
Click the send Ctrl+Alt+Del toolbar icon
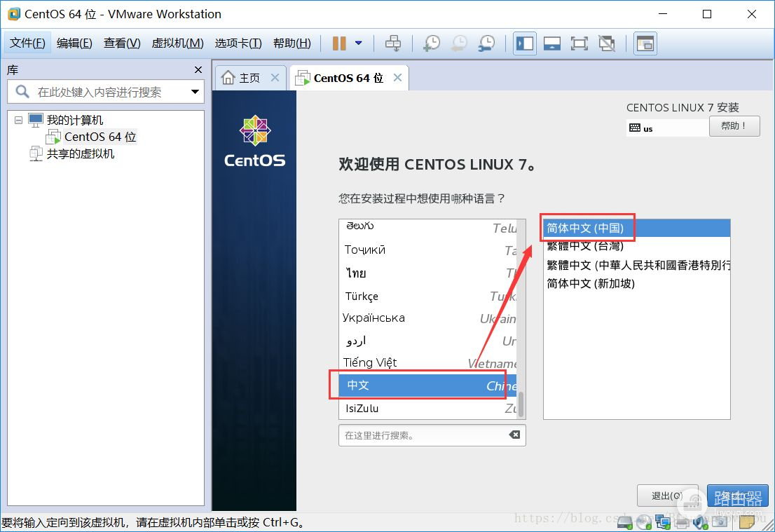394,43
